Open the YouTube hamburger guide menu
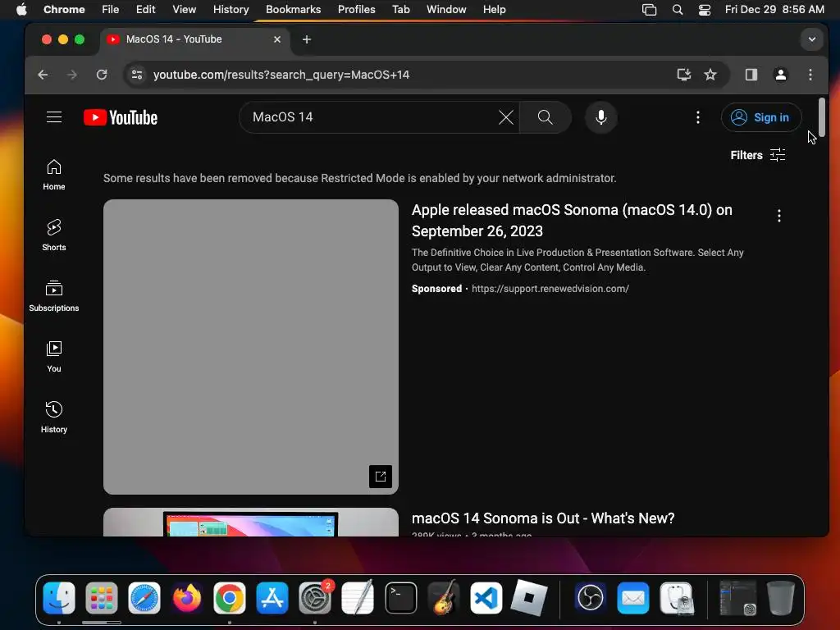840x630 pixels. tap(54, 117)
